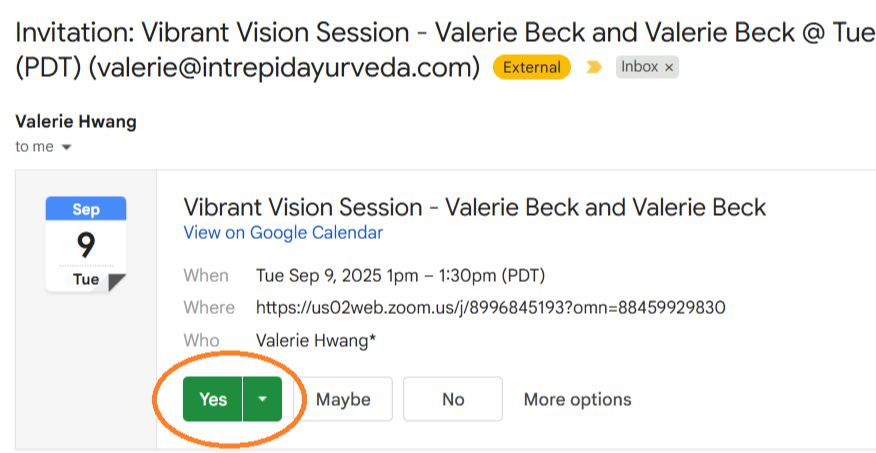Click the "Where" field label
This screenshot has height=453, width=876.
[209, 307]
